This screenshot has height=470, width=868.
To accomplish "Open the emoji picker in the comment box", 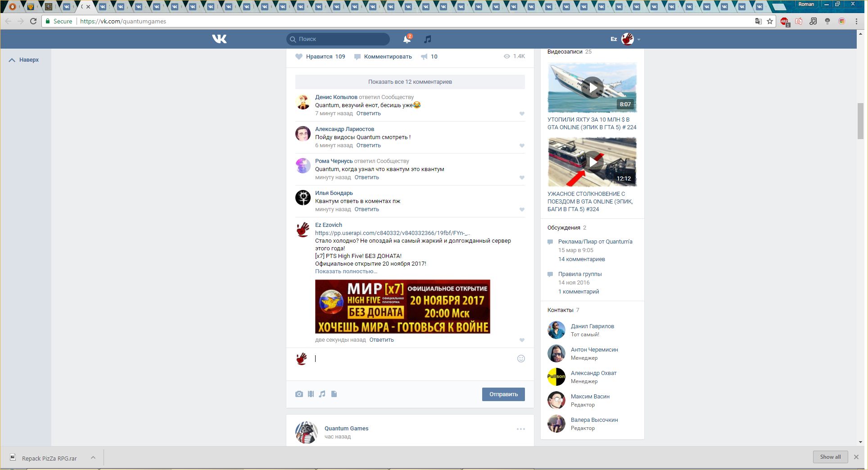I will [521, 359].
